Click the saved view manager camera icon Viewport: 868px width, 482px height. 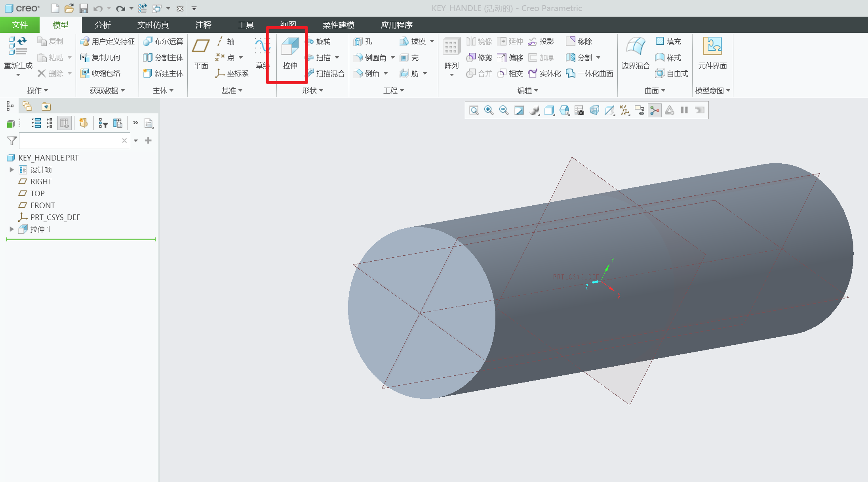[579, 110]
